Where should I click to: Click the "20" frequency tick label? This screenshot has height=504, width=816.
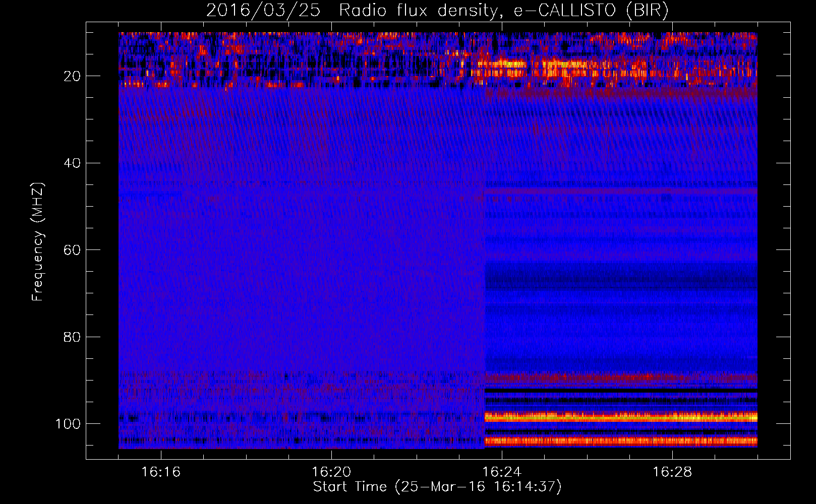72,76
